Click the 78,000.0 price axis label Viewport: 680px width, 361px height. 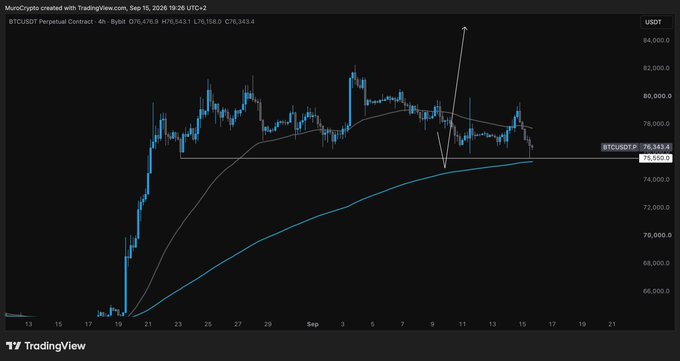(x=657, y=124)
